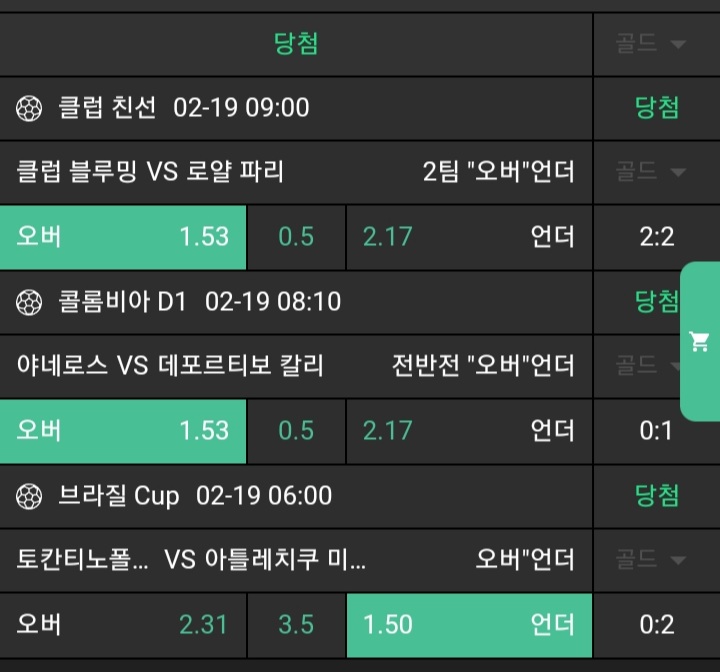Expand 골드 dropdown in 클럽 블루밍 row
The height and width of the screenshot is (672, 720).
pyautogui.click(x=650, y=172)
